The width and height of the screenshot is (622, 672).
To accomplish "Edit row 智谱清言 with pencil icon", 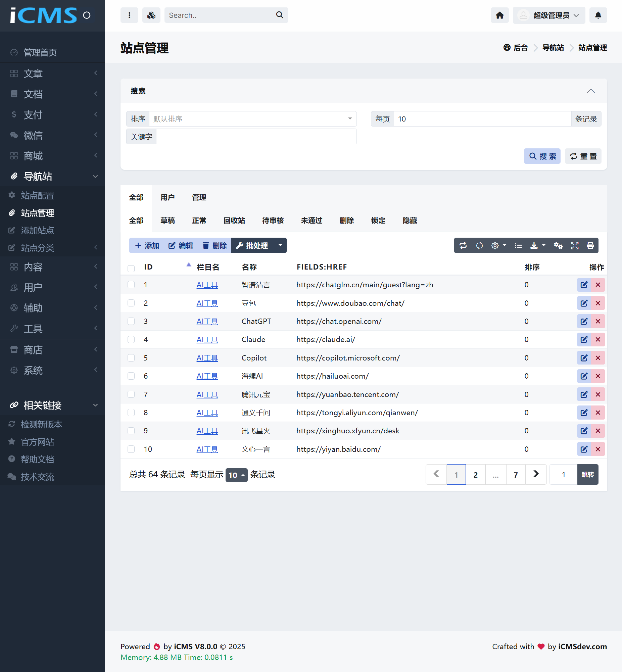I will pyautogui.click(x=584, y=285).
